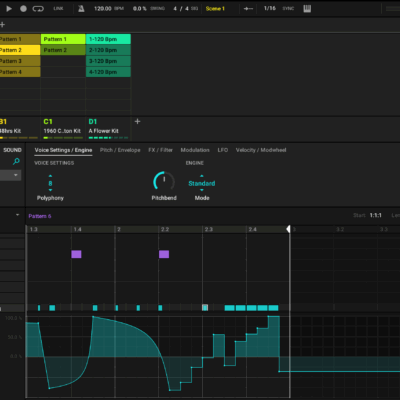Enable Ableton LINK in the header

[x=58, y=8]
